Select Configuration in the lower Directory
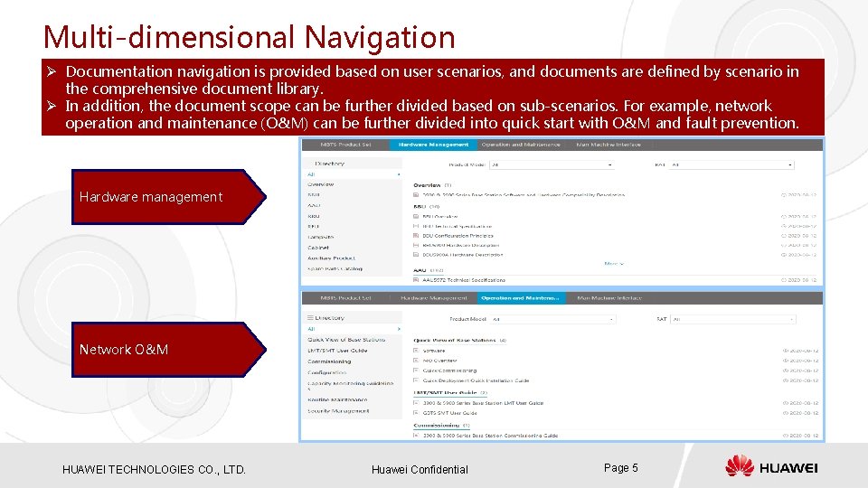Image resolution: width=868 pixels, height=488 pixels. coord(327,372)
